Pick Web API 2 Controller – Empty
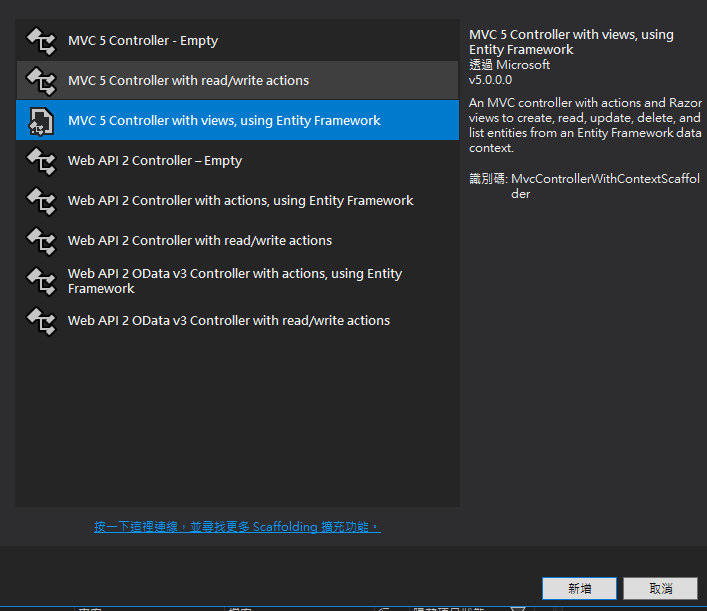 click(x=237, y=161)
